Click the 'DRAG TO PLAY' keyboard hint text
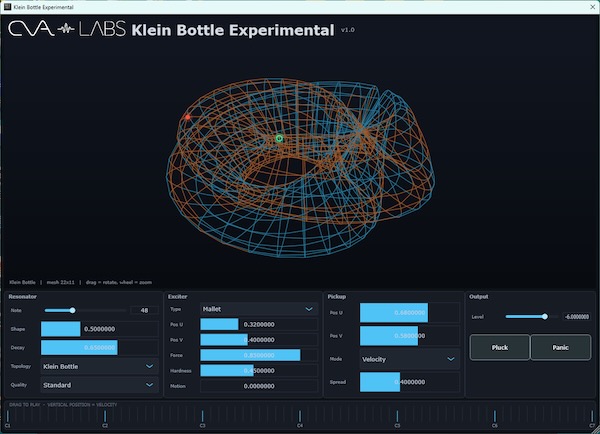This screenshot has width=600, height=434. pyautogui.click(x=63, y=404)
